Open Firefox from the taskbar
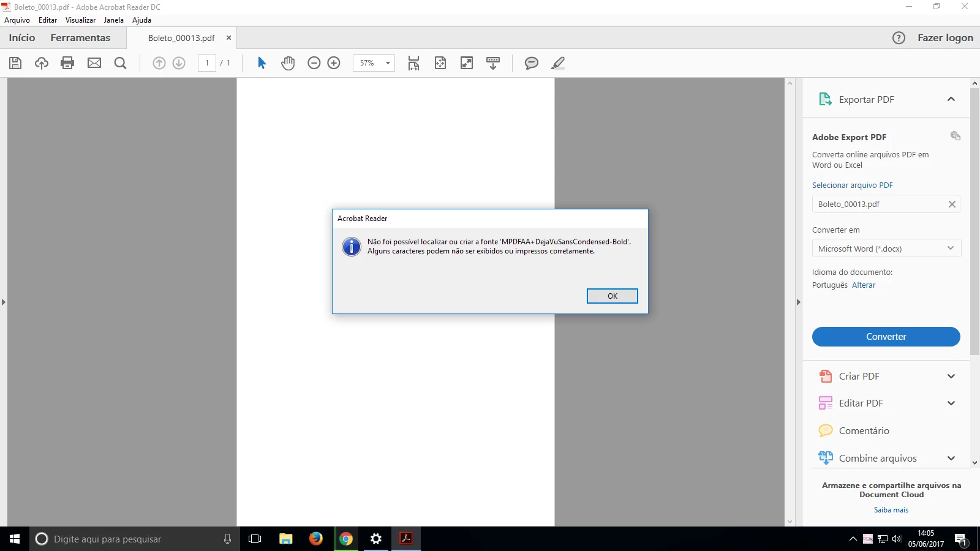The image size is (980, 551). [x=316, y=539]
